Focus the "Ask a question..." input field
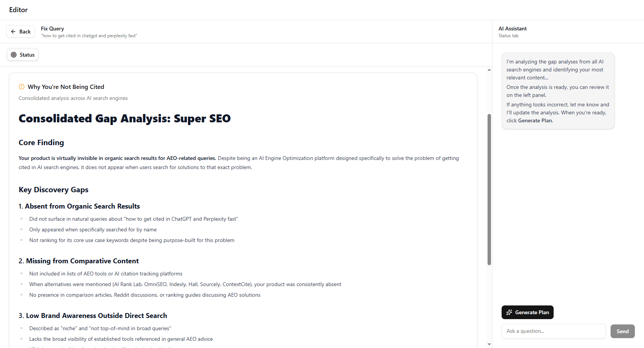The image size is (644, 348). tap(553, 331)
